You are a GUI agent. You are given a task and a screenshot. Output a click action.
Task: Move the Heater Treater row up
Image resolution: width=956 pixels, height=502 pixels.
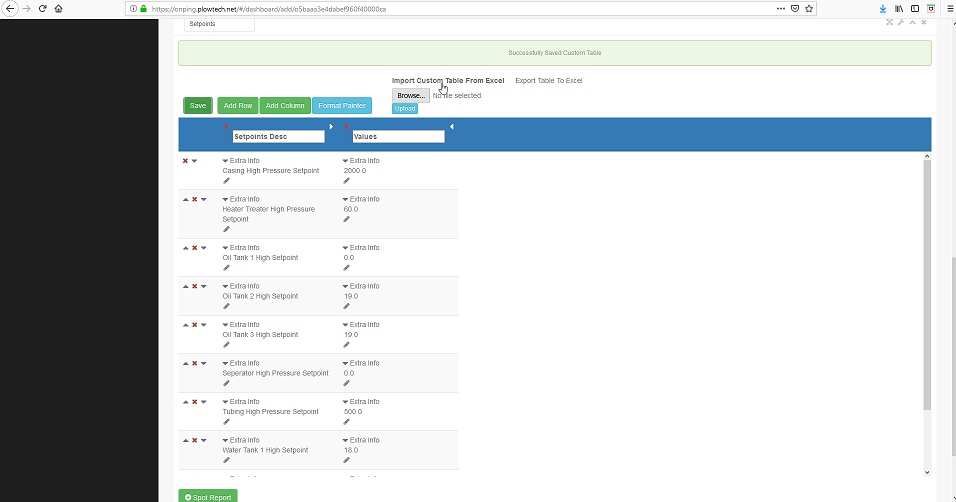tap(185, 199)
